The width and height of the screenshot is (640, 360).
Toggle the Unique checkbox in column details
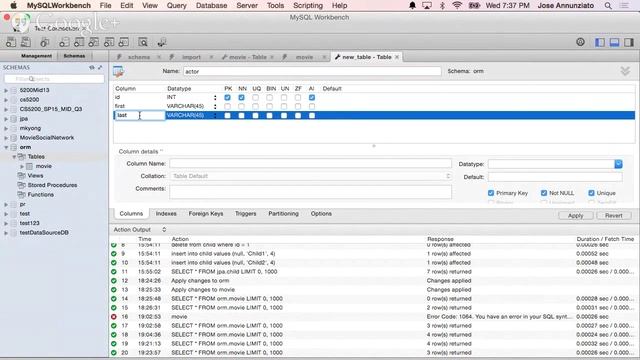point(591,193)
